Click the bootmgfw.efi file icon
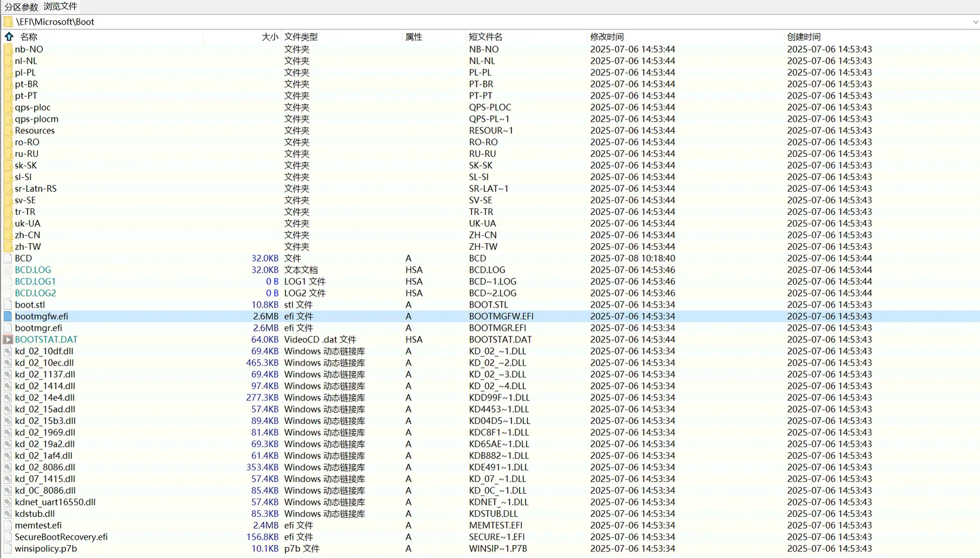 [x=8, y=316]
